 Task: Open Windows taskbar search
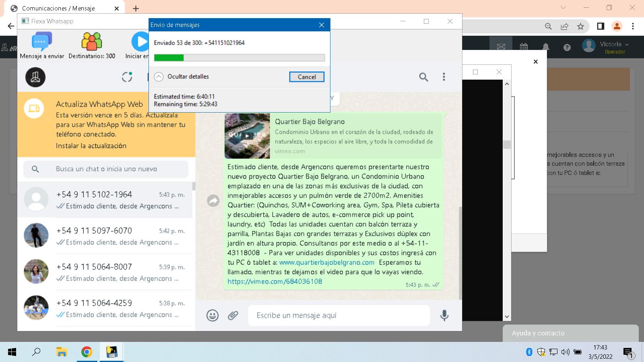[36, 352]
